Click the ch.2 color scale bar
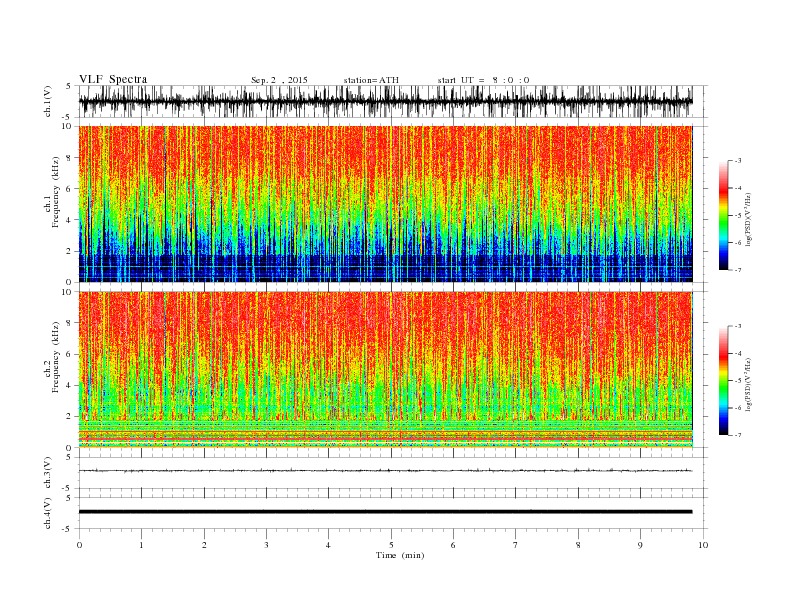This screenshot has height=612, width=792. point(723,380)
